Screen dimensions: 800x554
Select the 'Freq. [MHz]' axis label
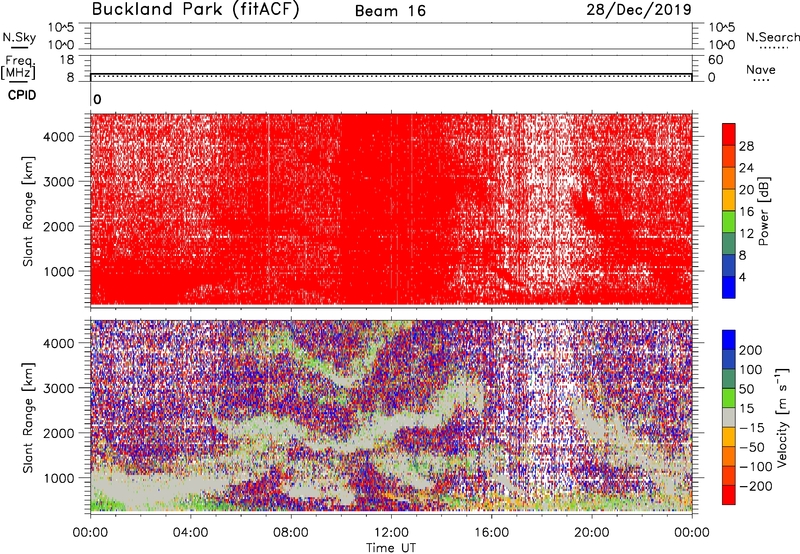(x=18, y=67)
